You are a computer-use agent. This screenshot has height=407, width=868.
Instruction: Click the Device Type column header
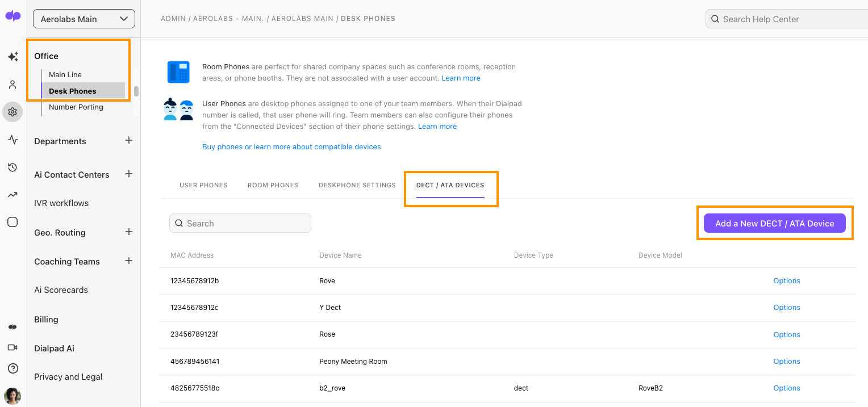click(533, 255)
